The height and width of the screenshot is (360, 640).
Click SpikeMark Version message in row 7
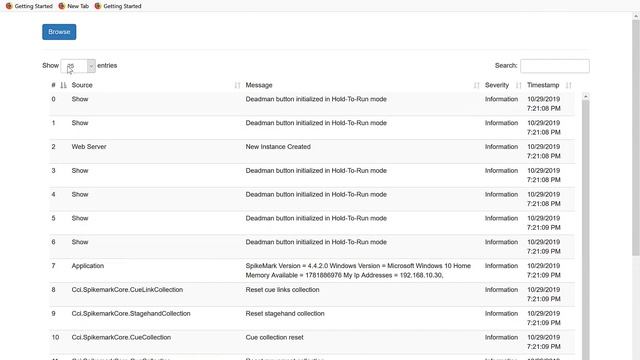[358, 271]
